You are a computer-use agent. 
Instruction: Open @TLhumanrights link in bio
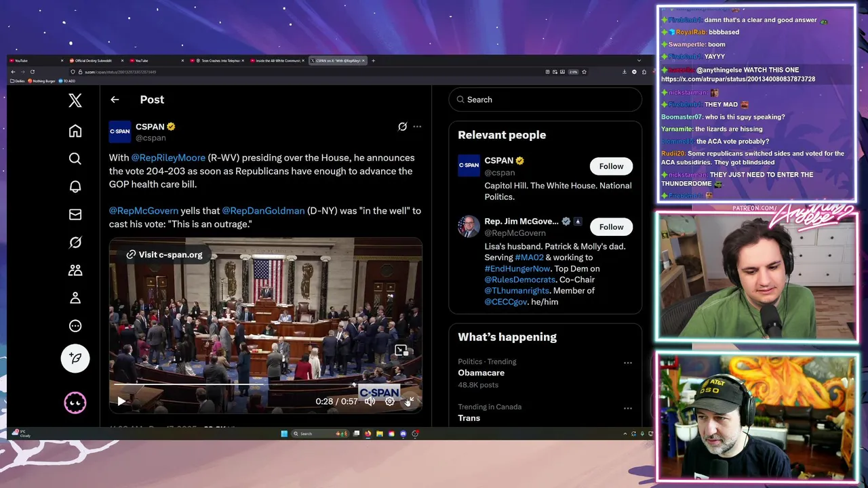pyautogui.click(x=517, y=290)
